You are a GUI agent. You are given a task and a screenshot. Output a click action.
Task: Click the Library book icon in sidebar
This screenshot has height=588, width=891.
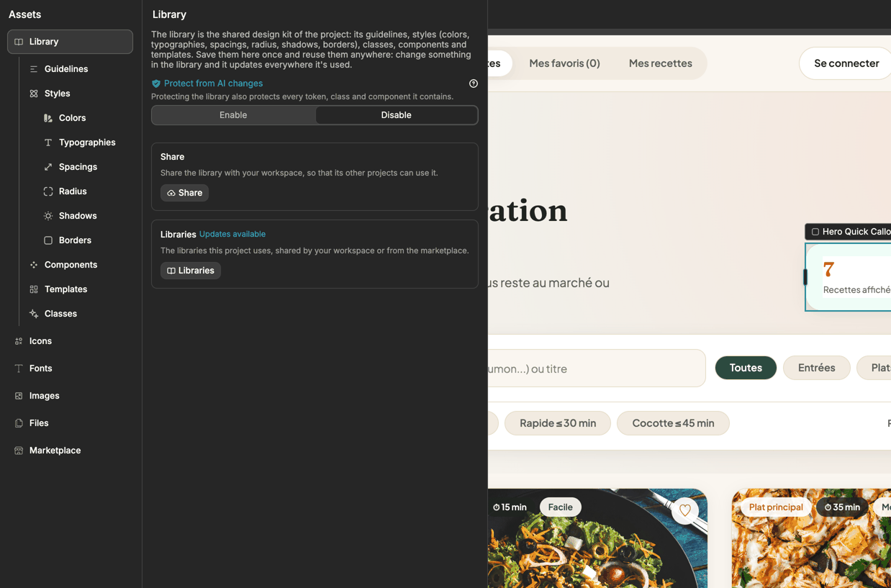19,42
